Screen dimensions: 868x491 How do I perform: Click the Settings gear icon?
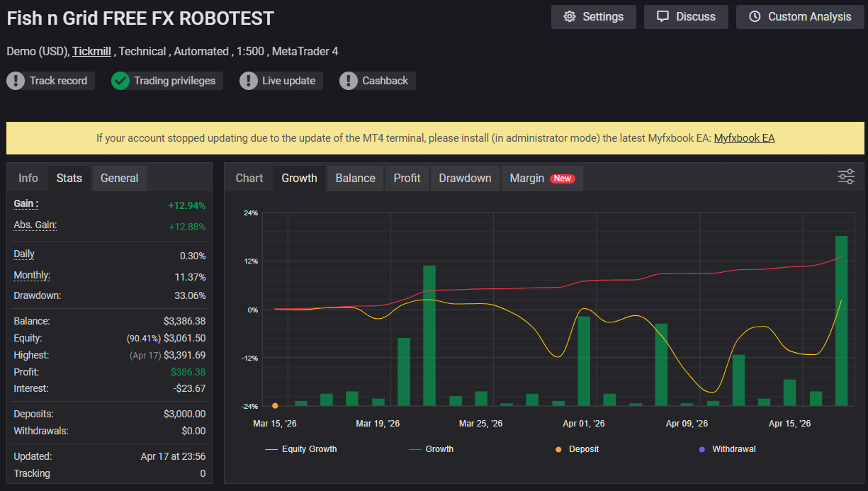570,17
